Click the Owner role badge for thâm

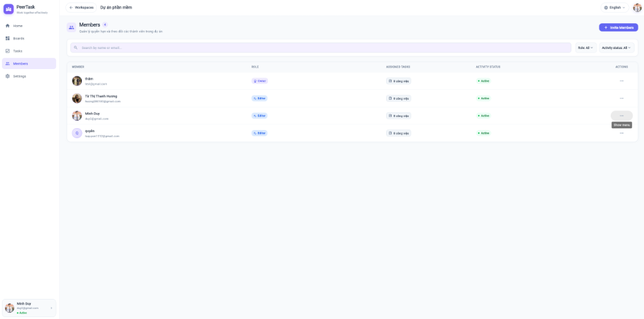[260, 81]
